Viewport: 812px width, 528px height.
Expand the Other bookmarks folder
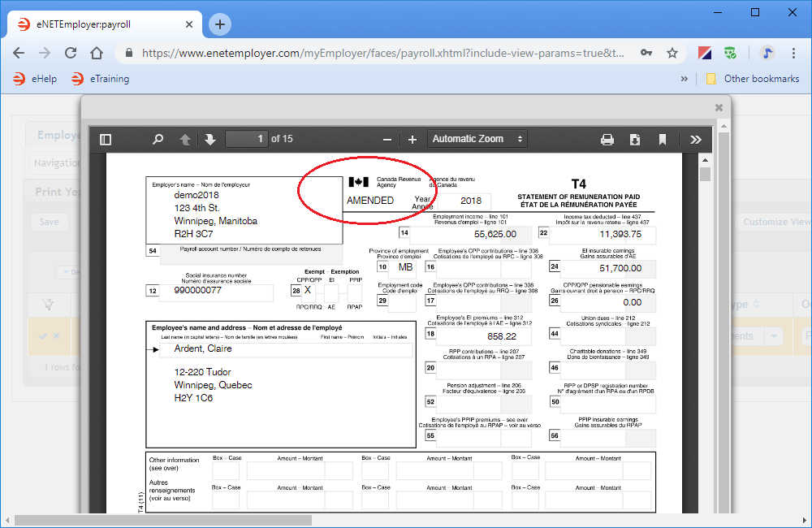pos(753,79)
